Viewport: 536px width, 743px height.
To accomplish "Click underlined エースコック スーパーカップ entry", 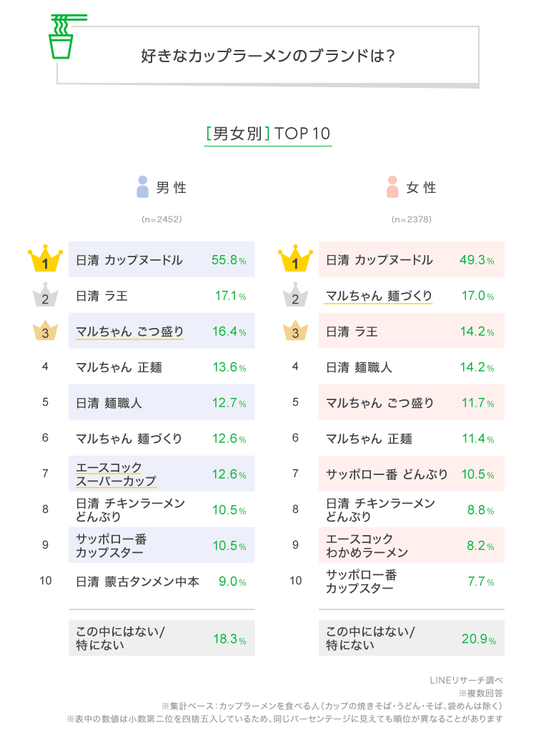I will pyautogui.click(x=116, y=474).
